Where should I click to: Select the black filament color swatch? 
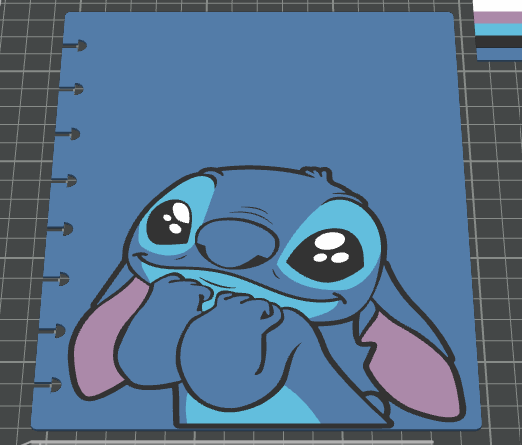click(x=499, y=42)
